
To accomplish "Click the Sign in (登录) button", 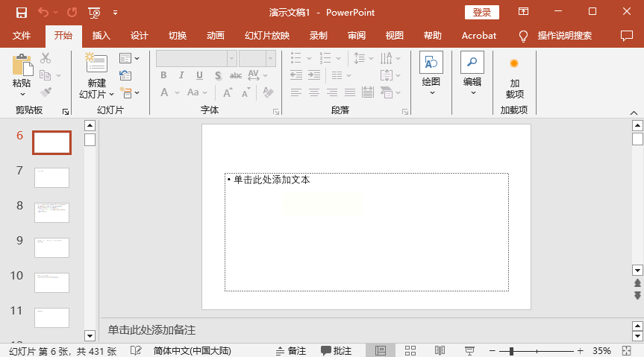I will click(482, 13).
